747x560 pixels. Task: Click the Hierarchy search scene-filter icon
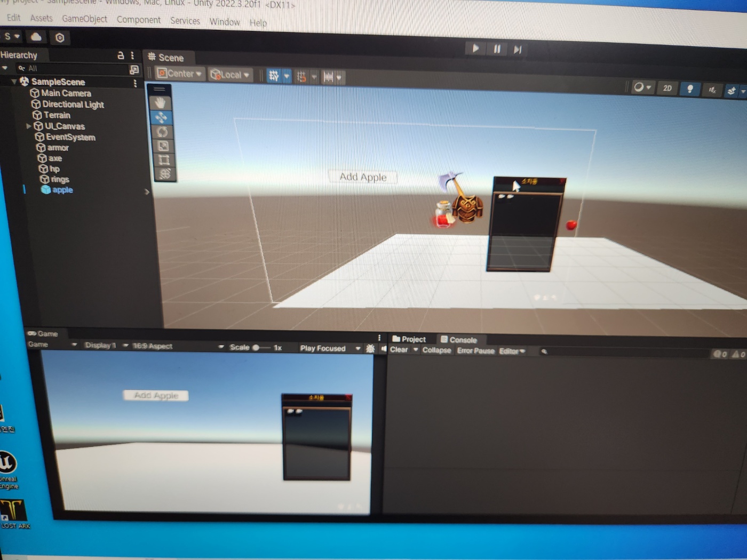point(134,70)
